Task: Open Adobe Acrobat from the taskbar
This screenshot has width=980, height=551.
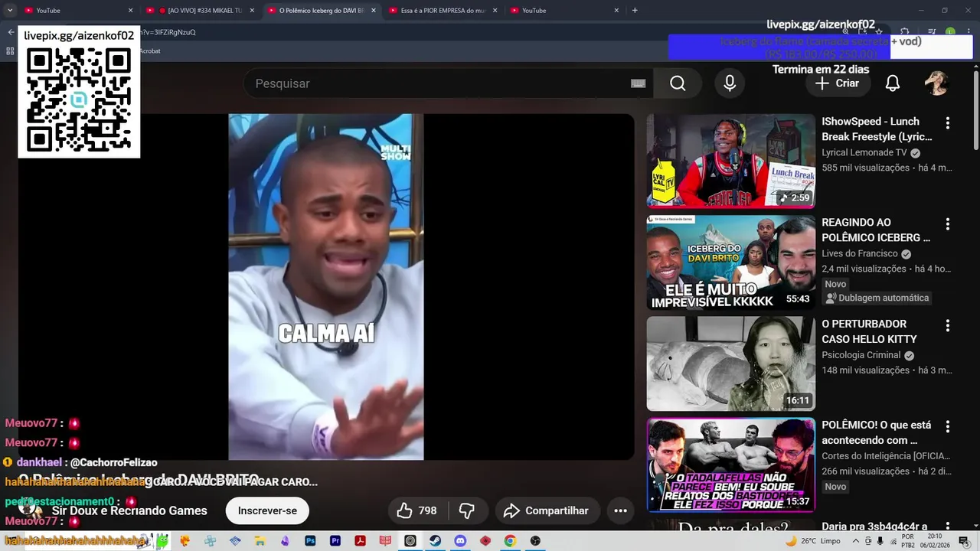Action: [360, 540]
